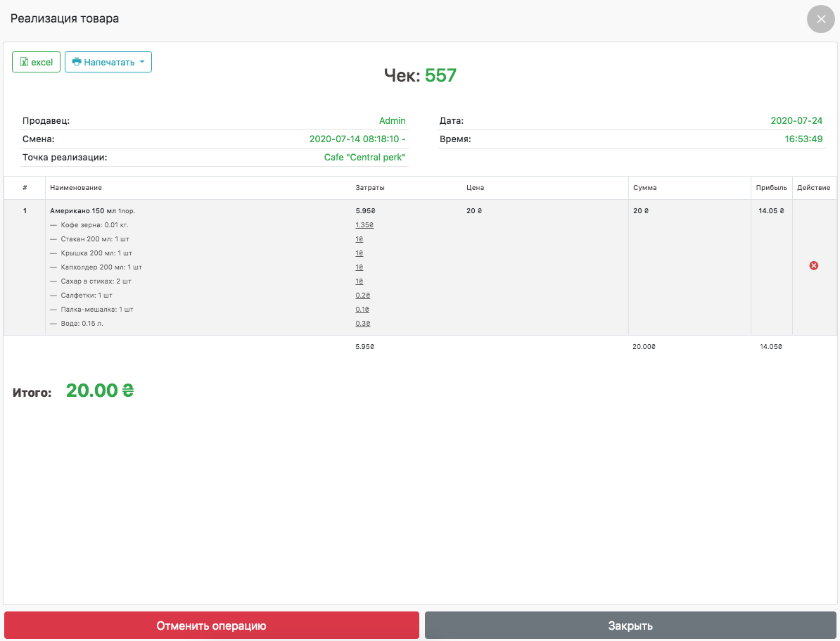Click the excel export button
The height and width of the screenshot is (641, 840).
point(37,62)
